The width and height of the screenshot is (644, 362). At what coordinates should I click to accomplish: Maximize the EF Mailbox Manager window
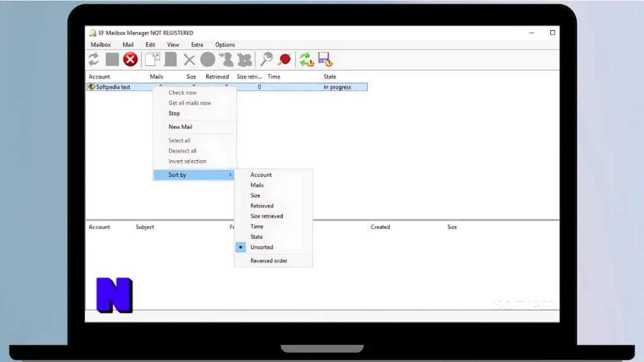tap(552, 33)
